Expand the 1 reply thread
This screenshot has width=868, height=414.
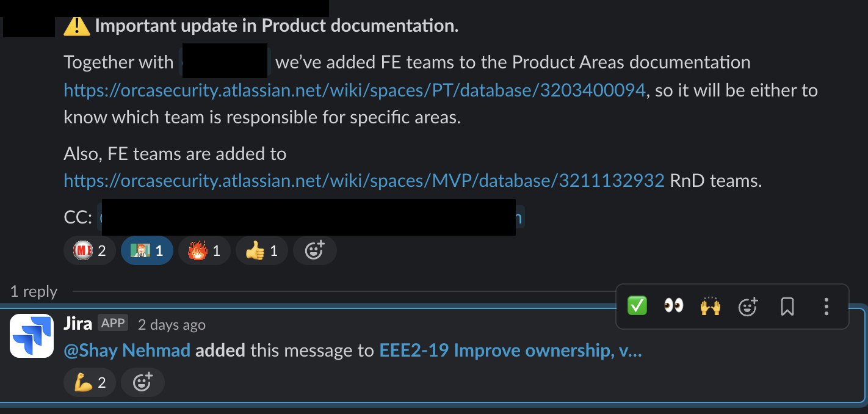click(34, 291)
